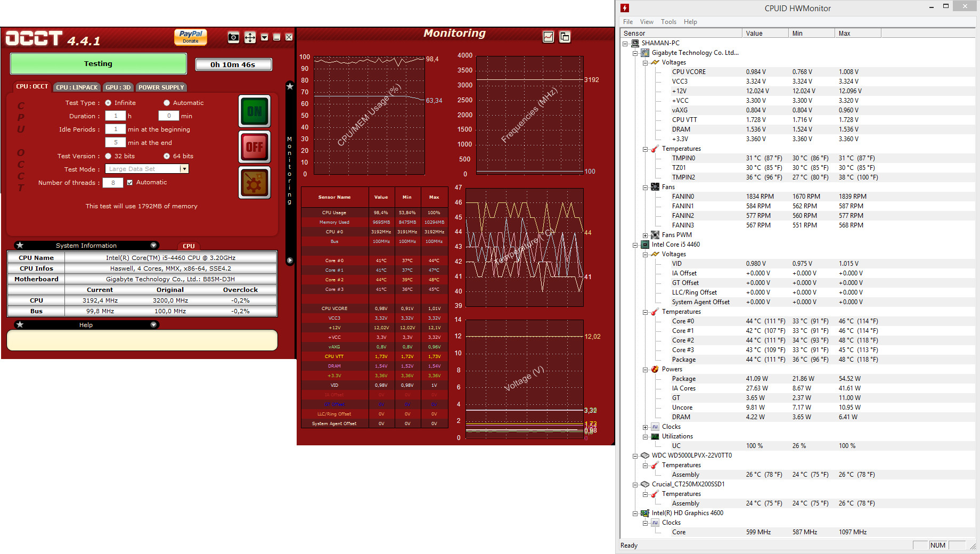The image size is (980, 554).
Task: Click the green Testing status button
Action: tap(99, 64)
